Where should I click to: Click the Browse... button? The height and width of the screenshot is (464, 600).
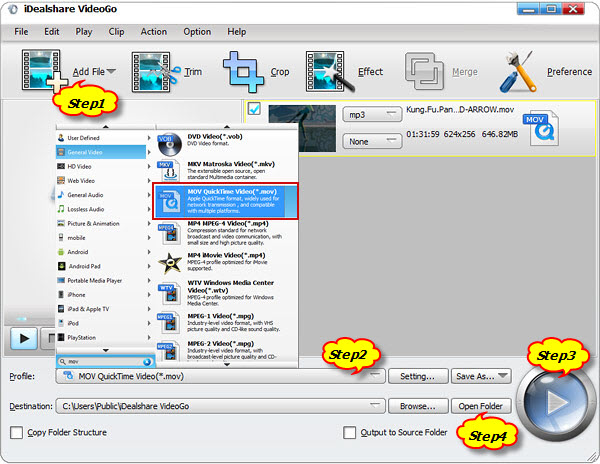[x=418, y=406]
